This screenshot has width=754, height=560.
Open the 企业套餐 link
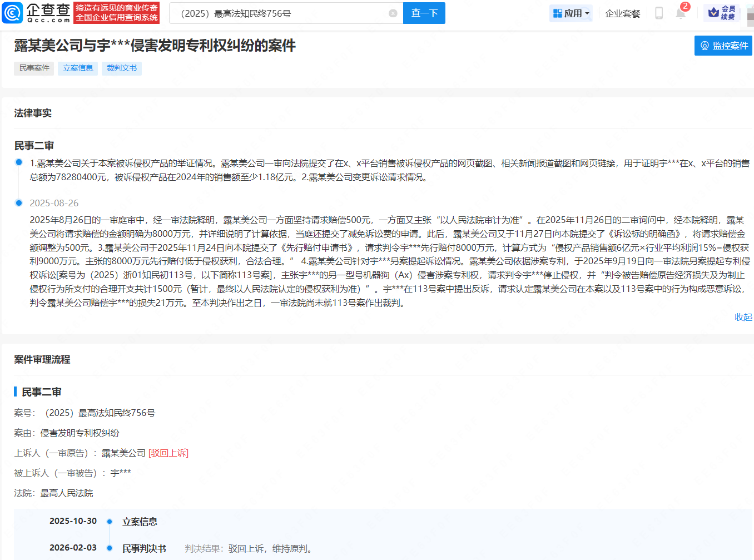(622, 13)
